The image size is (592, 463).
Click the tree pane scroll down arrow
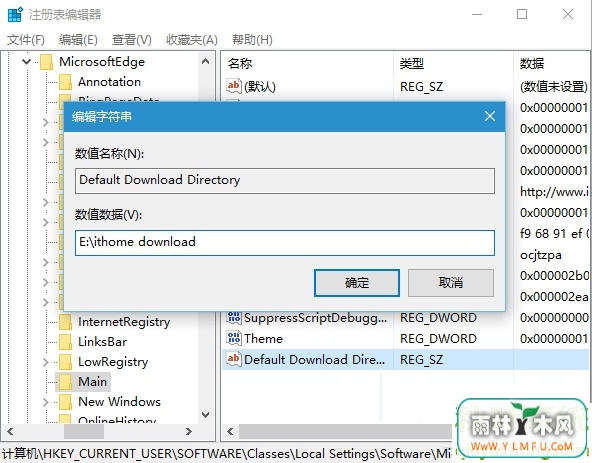click(205, 415)
